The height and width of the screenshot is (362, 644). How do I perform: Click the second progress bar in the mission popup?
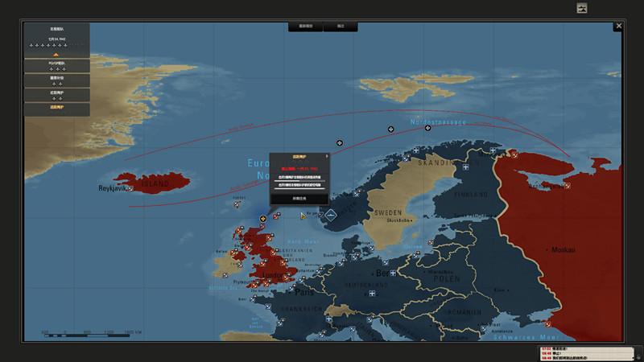pos(299,188)
